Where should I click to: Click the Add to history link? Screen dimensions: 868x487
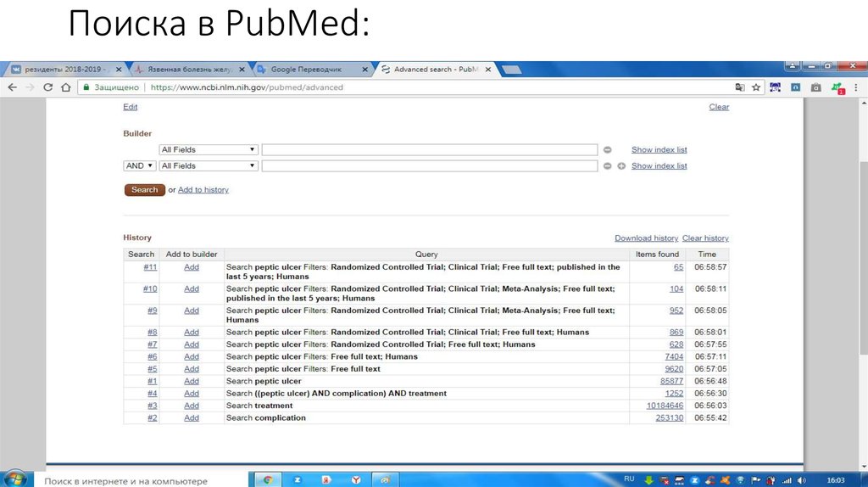[x=203, y=189]
